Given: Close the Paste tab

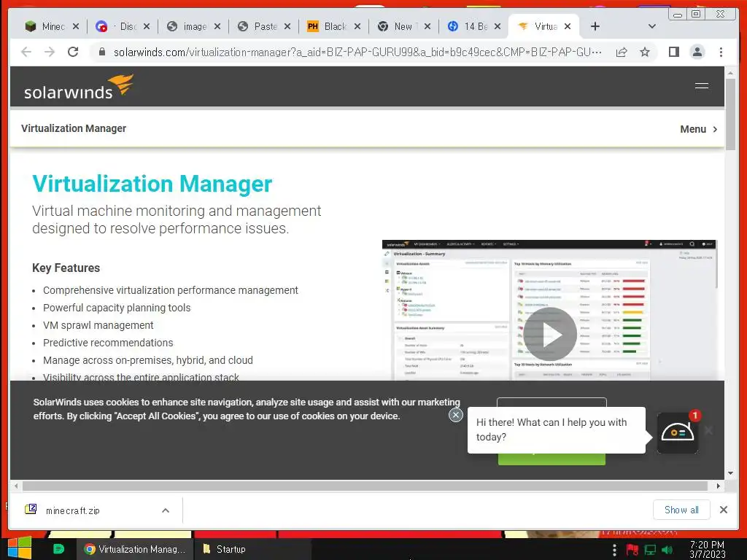Looking at the screenshot, I should 287,27.
